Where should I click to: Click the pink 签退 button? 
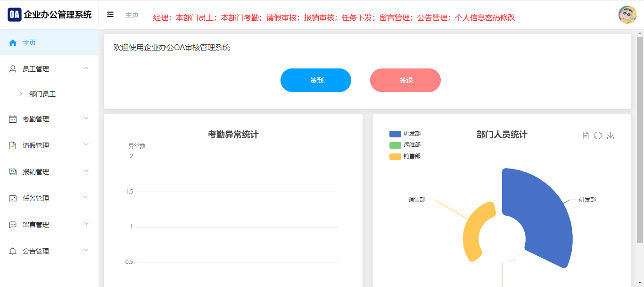pos(405,80)
